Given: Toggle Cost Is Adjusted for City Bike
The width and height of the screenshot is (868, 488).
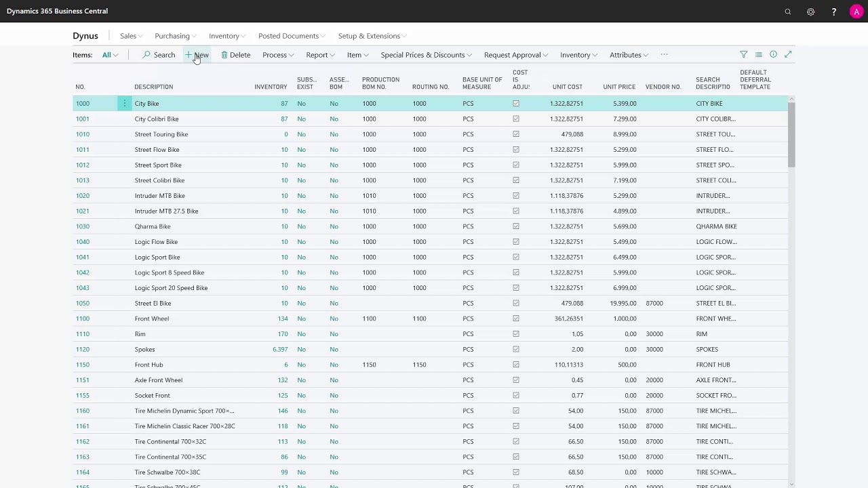Looking at the screenshot, I should [x=516, y=103].
